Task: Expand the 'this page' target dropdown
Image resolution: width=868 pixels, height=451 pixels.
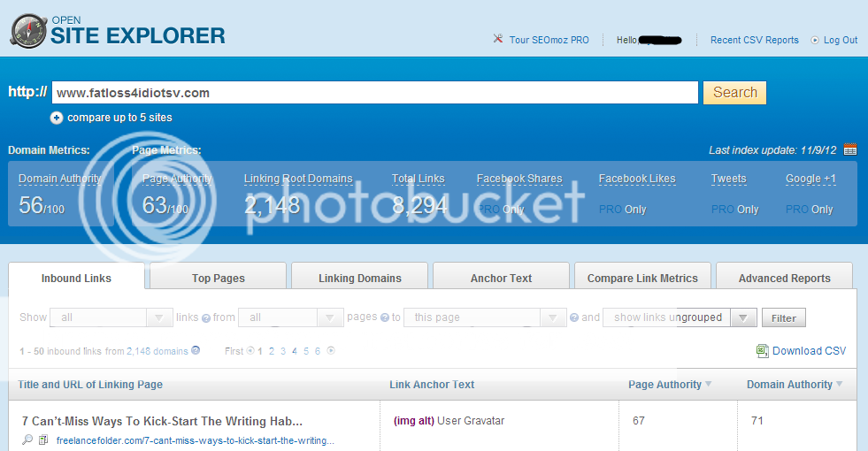Action: (x=485, y=317)
